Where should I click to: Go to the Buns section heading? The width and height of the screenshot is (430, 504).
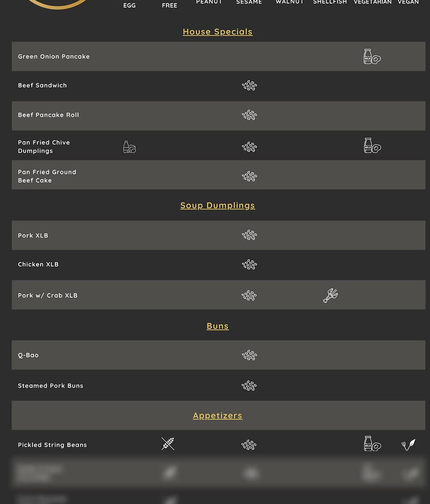coord(217,326)
